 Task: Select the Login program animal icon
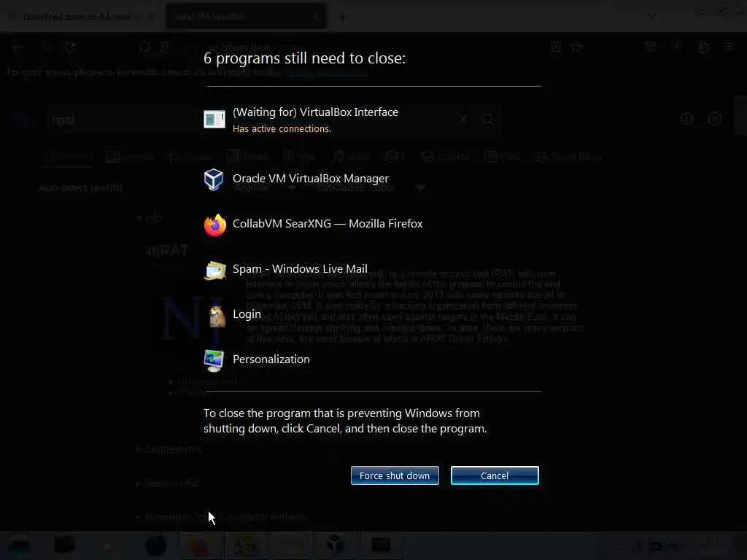pyautogui.click(x=217, y=316)
